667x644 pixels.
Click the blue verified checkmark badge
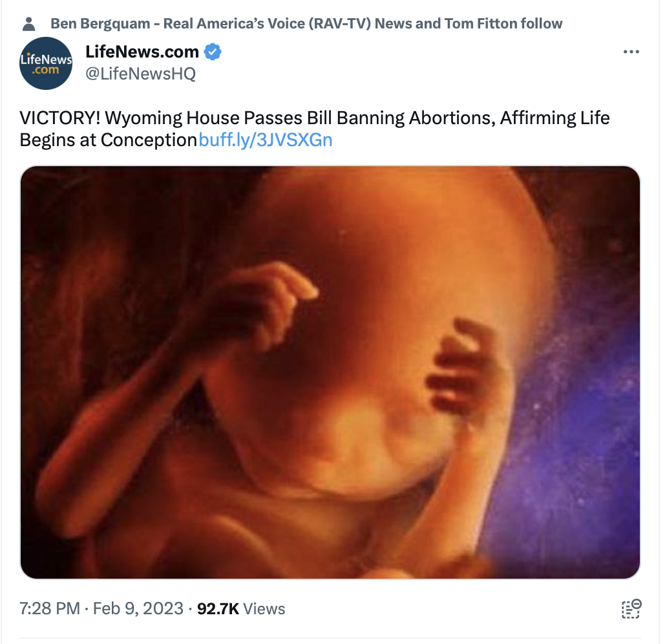212,52
